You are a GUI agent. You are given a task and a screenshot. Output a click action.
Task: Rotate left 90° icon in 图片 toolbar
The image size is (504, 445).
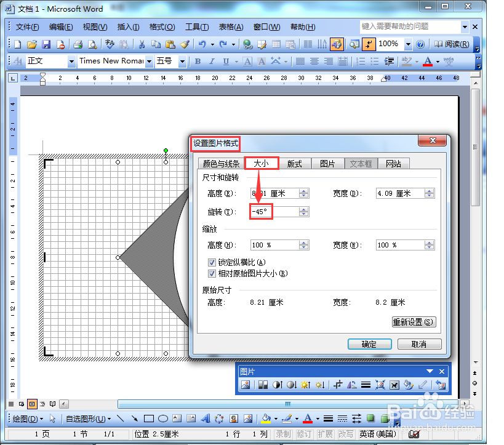coord(351,385)
